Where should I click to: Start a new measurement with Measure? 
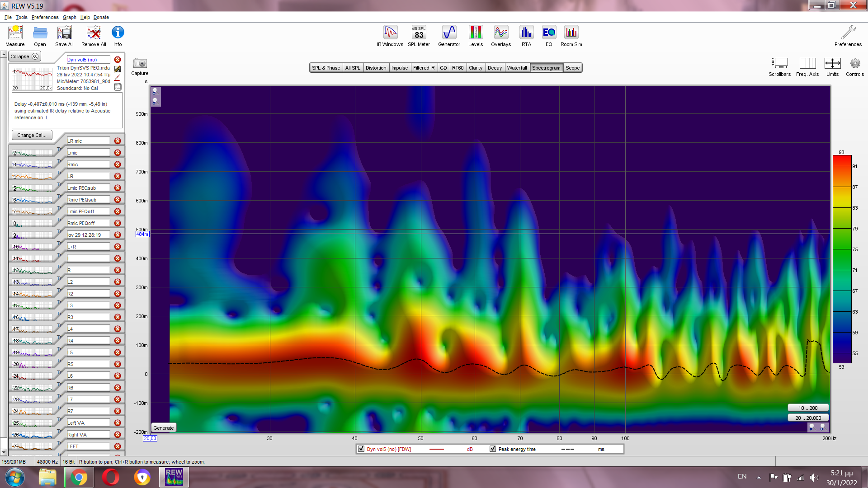[15, 36]
